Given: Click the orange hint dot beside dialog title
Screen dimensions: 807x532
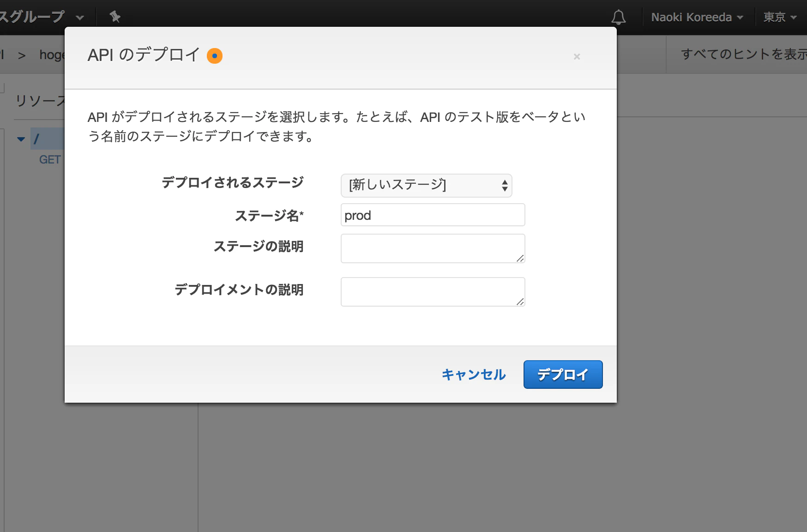Looking at the screenshot, I should pos(215,56).
